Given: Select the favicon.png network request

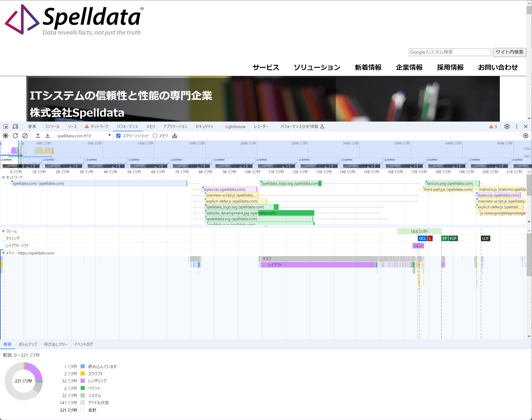Looking at the screenshot, I should tap(452, 183).
